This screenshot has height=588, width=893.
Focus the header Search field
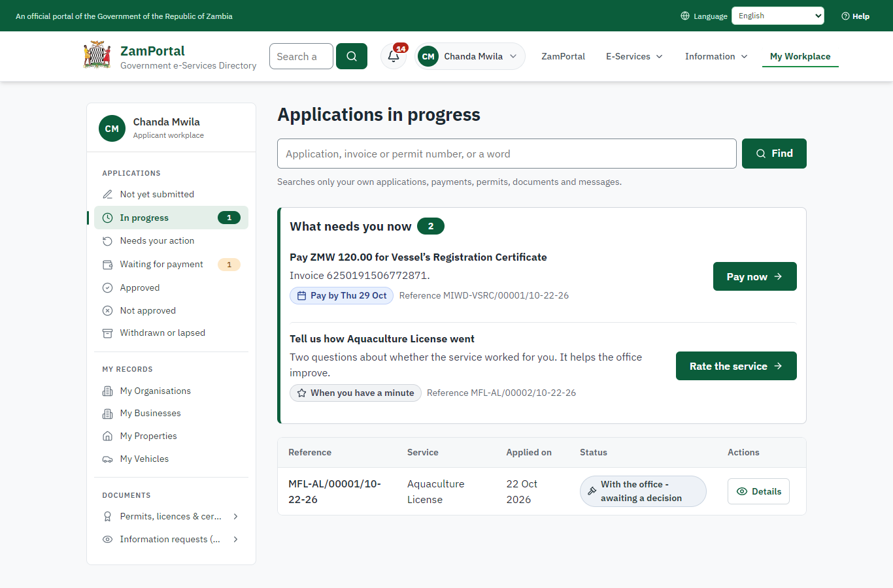[301, 56]
